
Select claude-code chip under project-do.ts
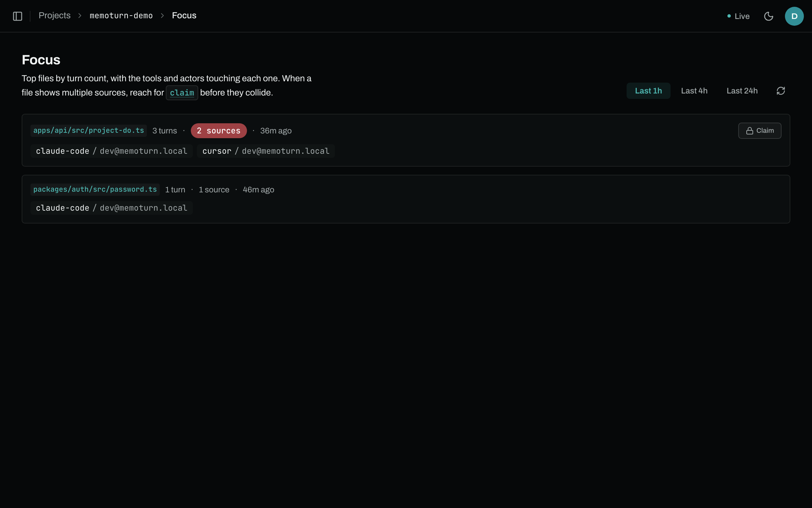point(112,151)
